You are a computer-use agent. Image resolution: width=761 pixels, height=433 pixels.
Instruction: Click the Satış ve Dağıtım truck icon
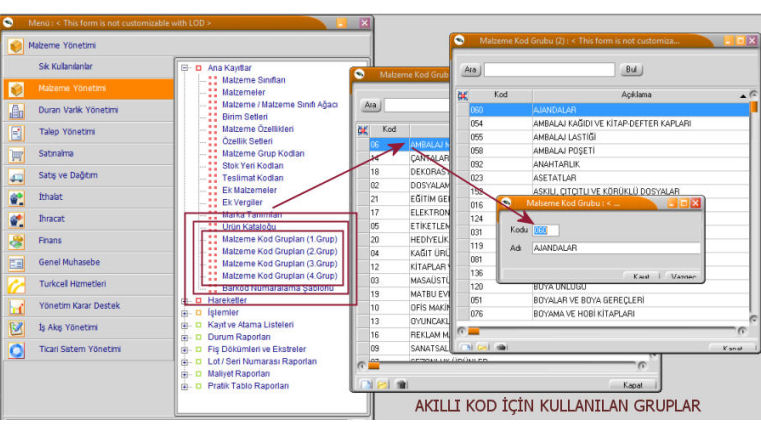(16, 176)
